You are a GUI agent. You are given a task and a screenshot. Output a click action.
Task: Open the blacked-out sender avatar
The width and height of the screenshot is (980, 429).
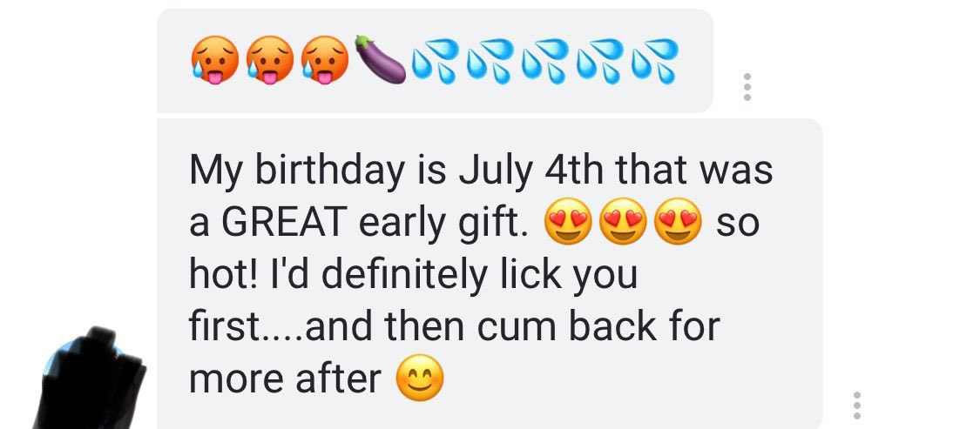pos(91,379)
